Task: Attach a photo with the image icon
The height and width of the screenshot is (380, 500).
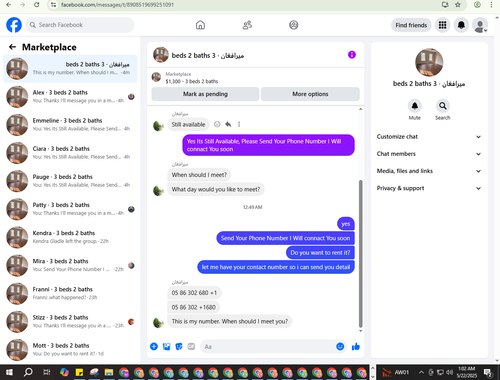Action: pyautogui.click(x=166, y=347)
